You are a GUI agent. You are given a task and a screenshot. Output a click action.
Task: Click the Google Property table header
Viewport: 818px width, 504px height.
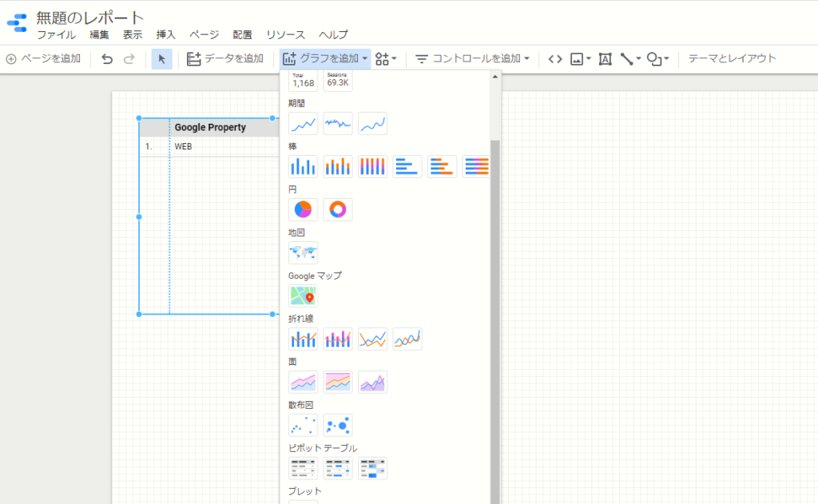pos(210,127)
